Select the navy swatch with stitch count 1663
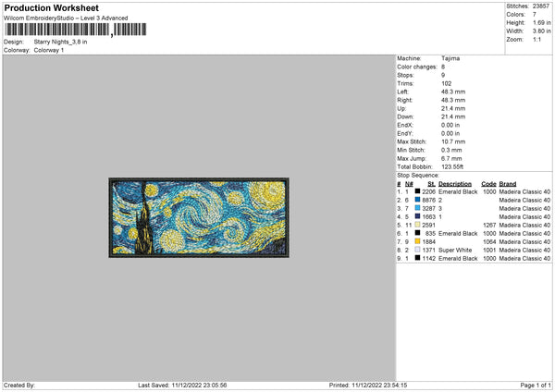The width and height of the screenshot is (555, 392). pos(418,216)
